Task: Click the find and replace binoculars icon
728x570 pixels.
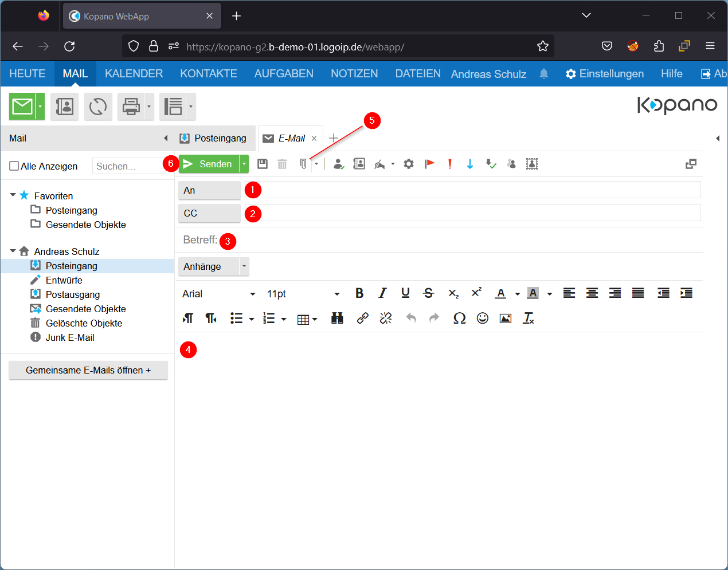Action: tap(337, 319)
